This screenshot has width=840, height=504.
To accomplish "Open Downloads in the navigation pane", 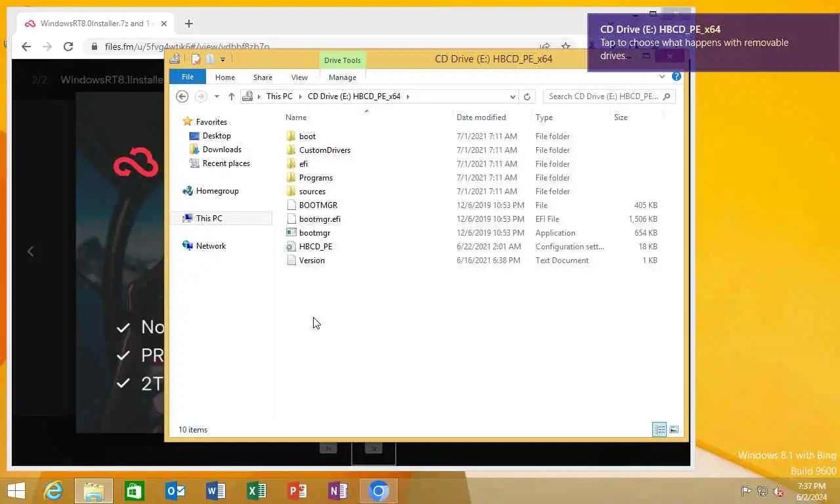I will click(222, 150).
